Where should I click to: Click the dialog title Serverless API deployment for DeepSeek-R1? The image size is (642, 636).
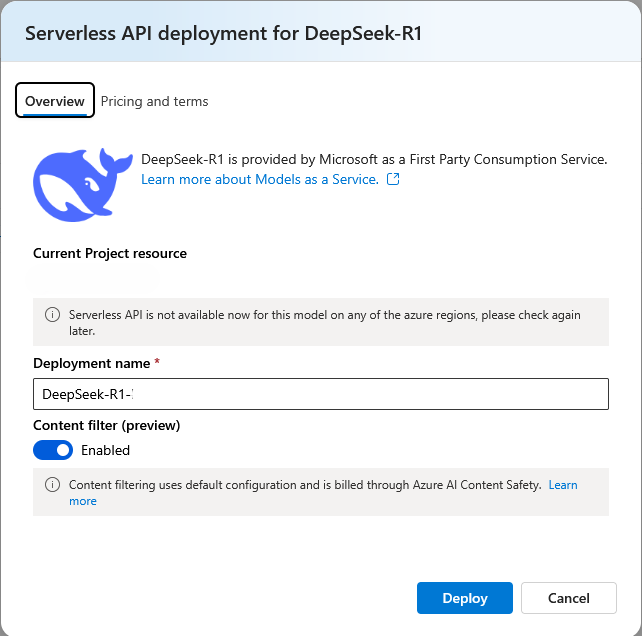(223, 33)
